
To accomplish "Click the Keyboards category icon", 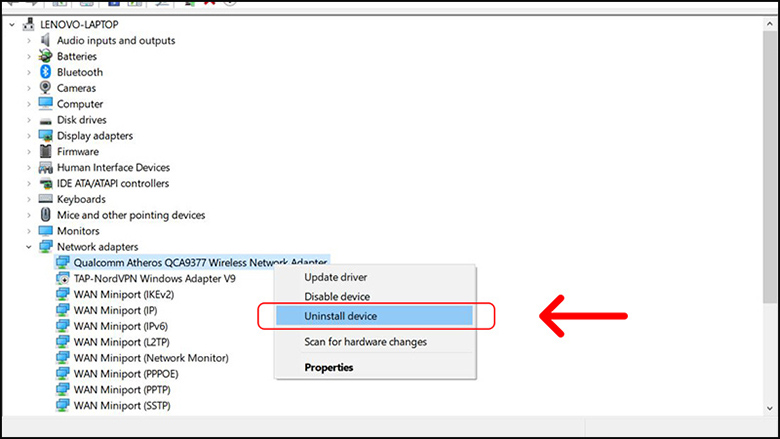I will tap(45, 199).
